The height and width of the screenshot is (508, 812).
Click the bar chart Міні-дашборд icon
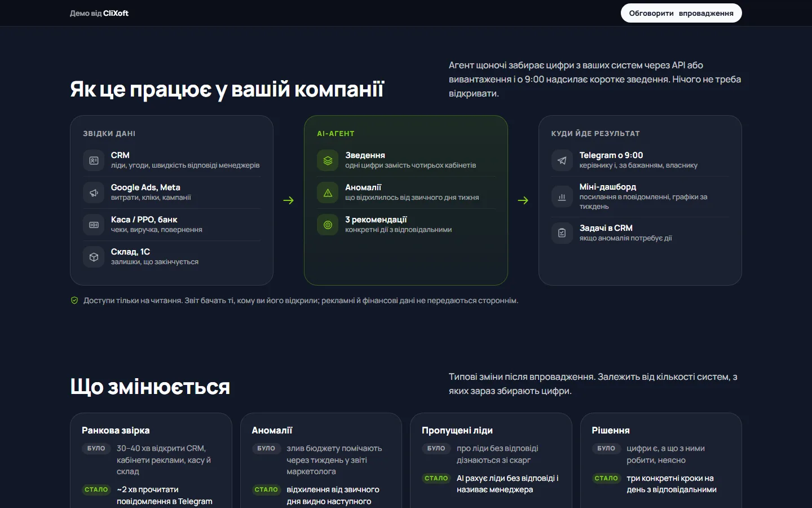tap(562, 196)
